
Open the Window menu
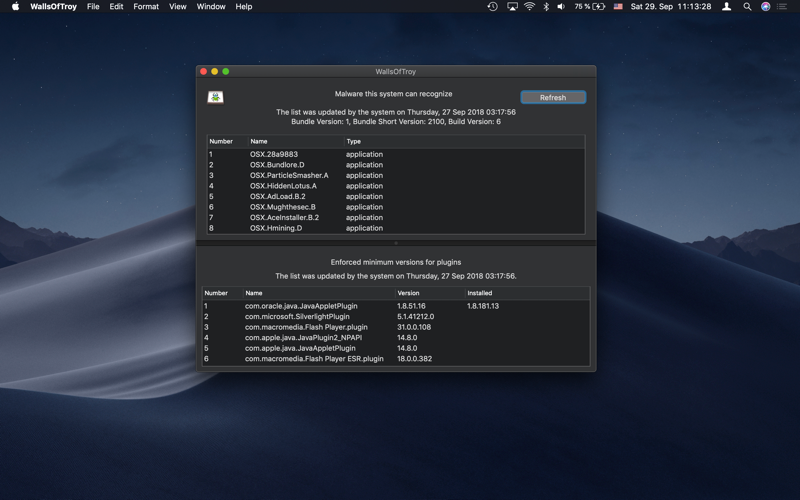tap(211, 7)
